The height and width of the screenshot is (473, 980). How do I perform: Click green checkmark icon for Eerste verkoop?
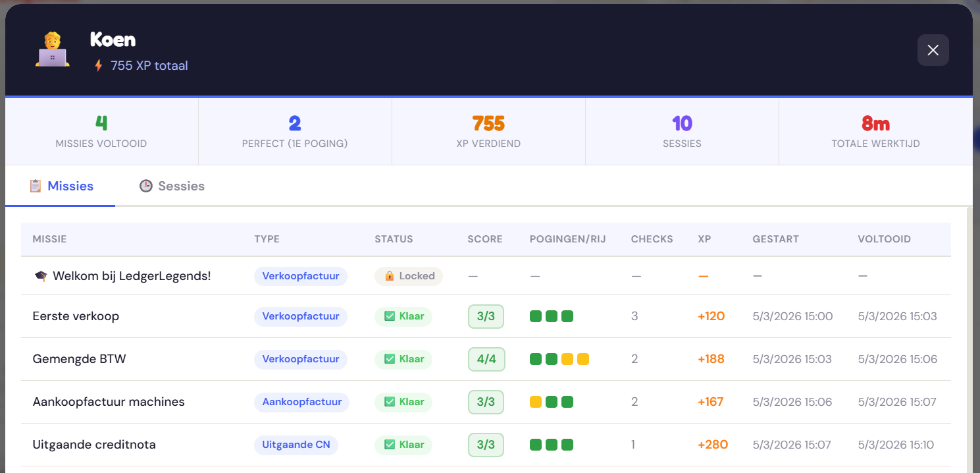coord(389,316)
